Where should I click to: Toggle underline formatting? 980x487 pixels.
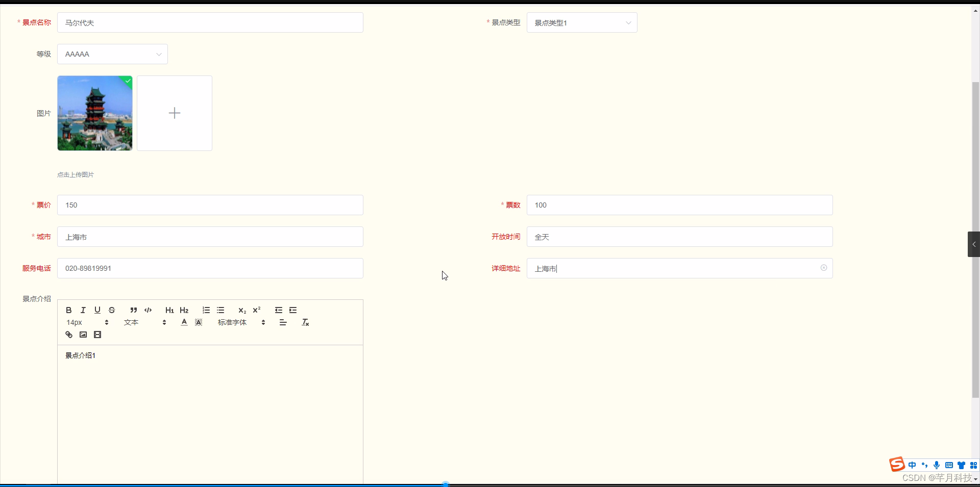[x=97, y=310]
